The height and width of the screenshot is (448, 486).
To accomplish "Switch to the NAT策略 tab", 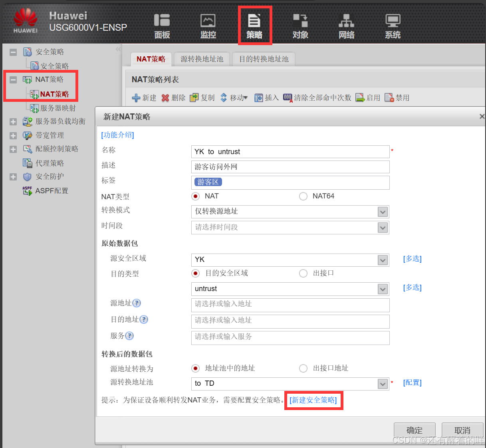I will click(x=151, y=59).
